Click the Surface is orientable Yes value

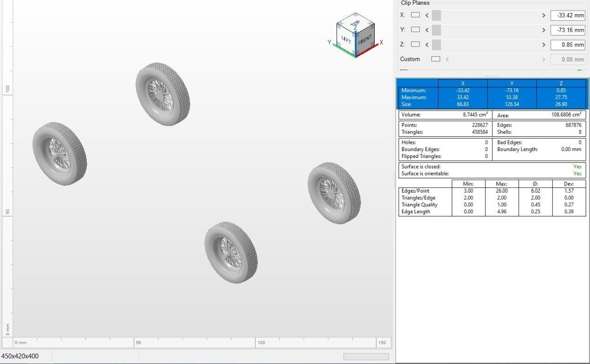tap(577, 174)
